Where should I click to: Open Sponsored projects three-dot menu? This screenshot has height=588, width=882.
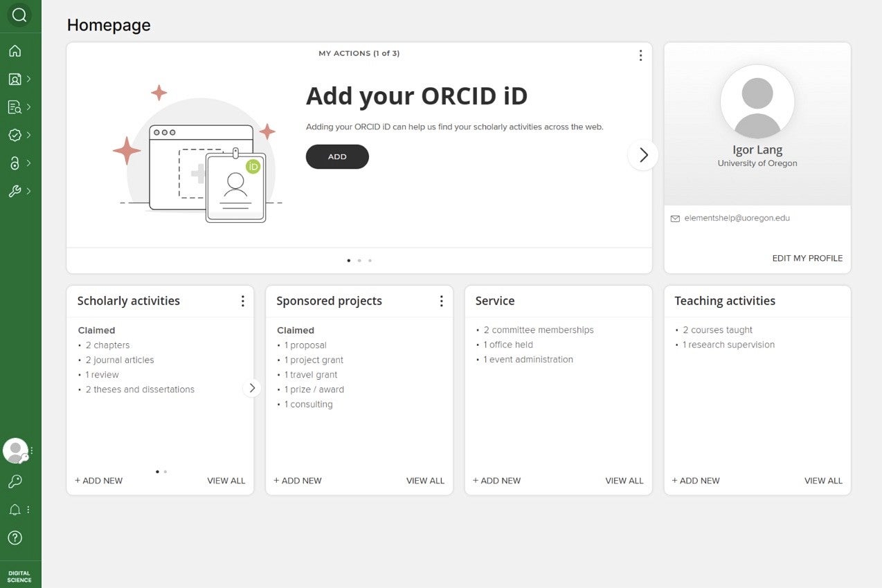point(441,301)
